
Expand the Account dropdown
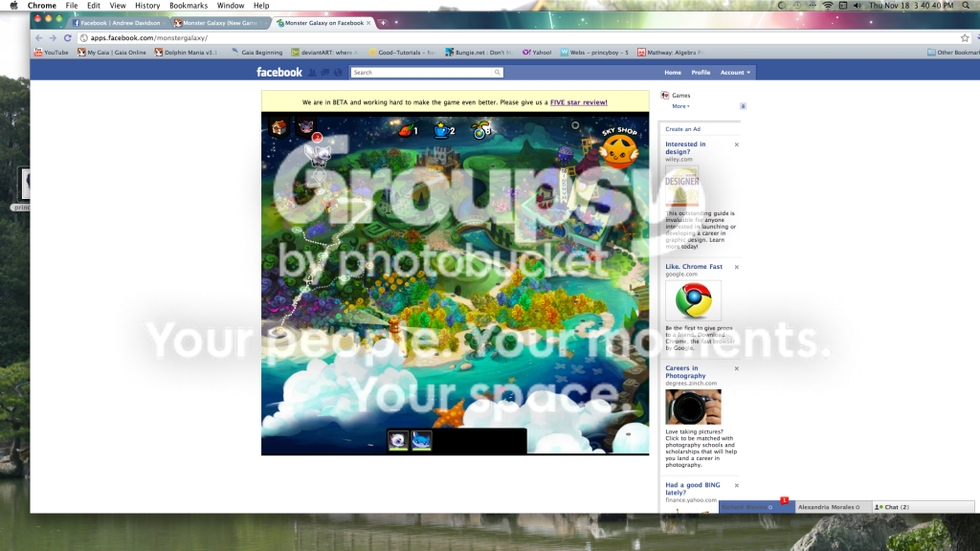(735, 73)
